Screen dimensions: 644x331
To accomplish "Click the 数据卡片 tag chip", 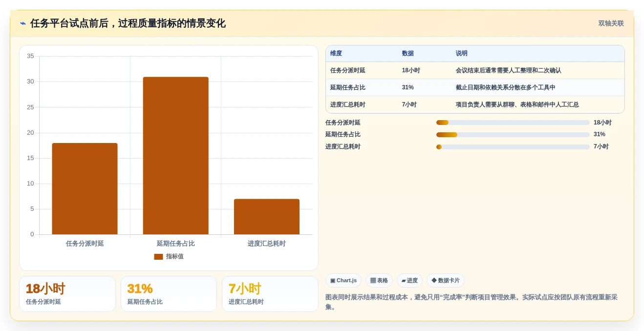I will click(446, 281).
